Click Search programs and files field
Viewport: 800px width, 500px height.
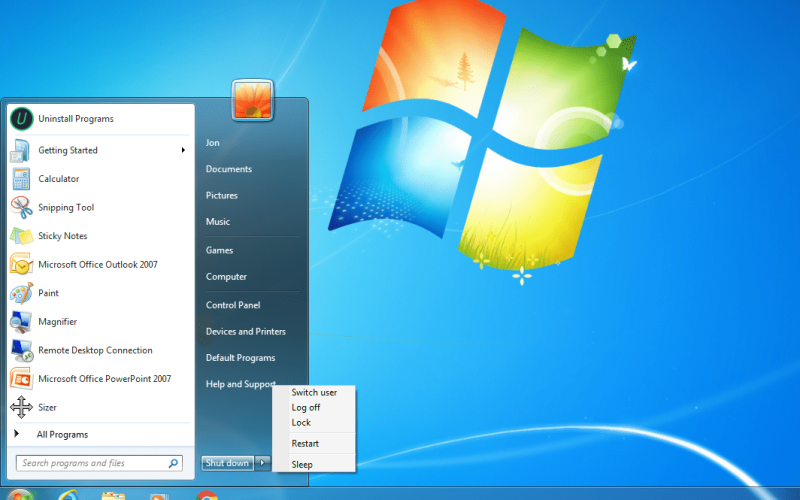tap(99, 463)
